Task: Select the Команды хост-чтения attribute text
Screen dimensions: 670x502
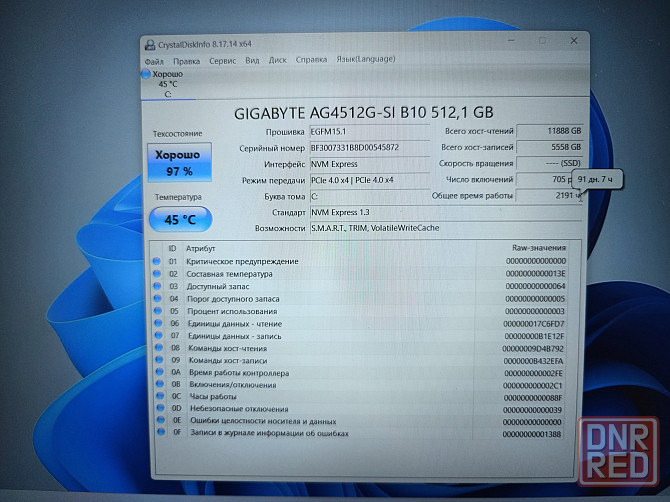Action: tap(228, 348)
